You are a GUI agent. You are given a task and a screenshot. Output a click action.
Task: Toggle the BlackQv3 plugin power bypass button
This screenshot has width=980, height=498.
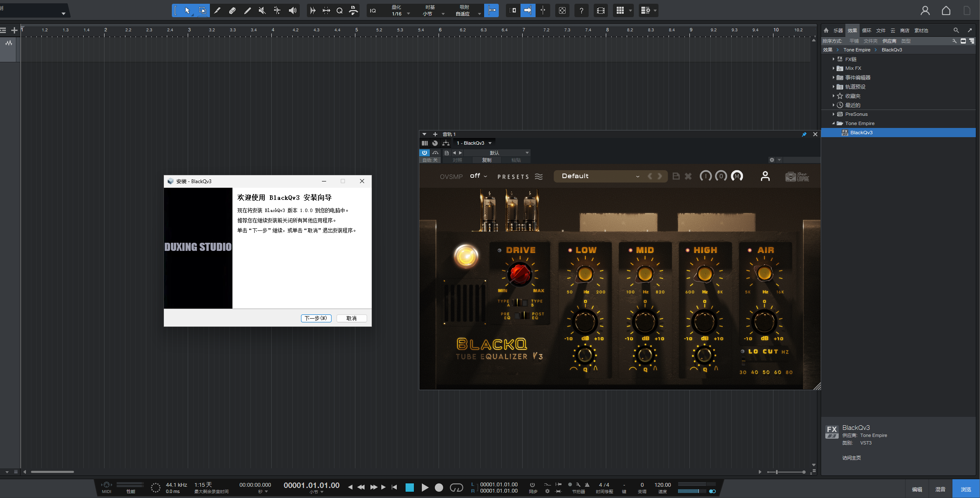424,153
